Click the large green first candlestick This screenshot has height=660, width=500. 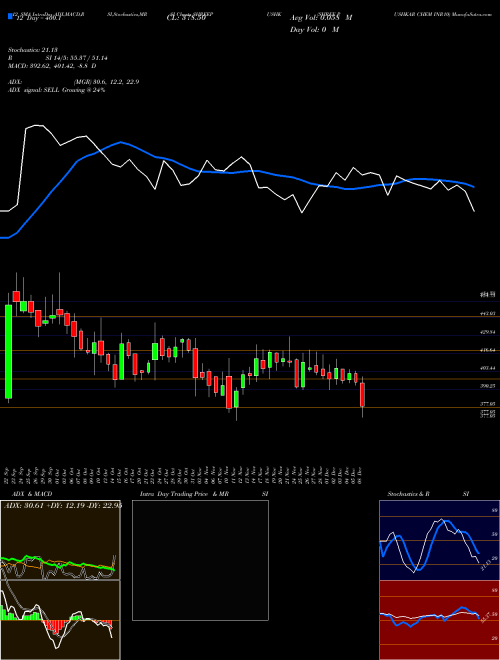pyautogui.click(x=8, y=351)
